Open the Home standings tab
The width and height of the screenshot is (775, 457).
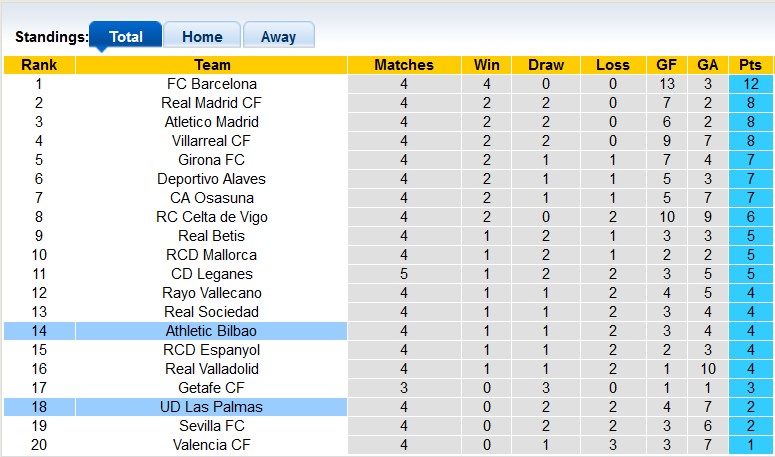point(202,36)
